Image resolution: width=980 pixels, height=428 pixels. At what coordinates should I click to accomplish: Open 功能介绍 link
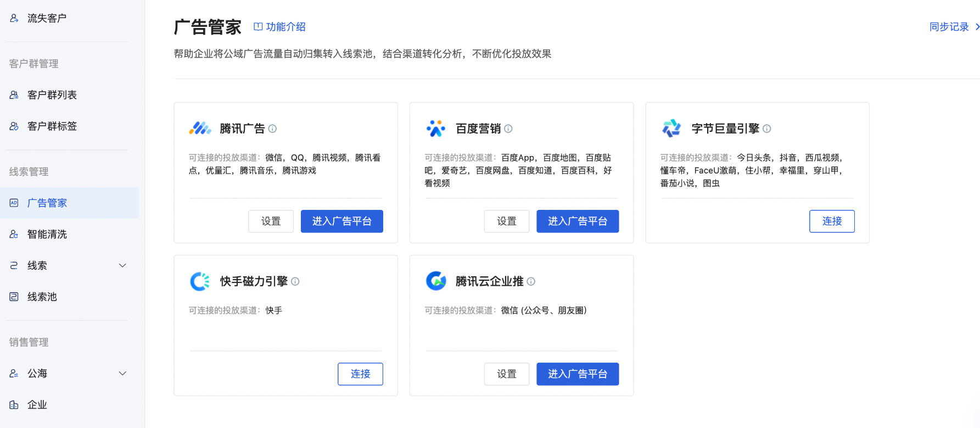coord(285,27)
